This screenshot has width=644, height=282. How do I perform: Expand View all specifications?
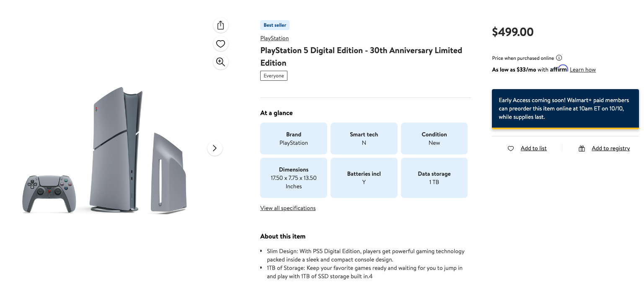[288, 208]
